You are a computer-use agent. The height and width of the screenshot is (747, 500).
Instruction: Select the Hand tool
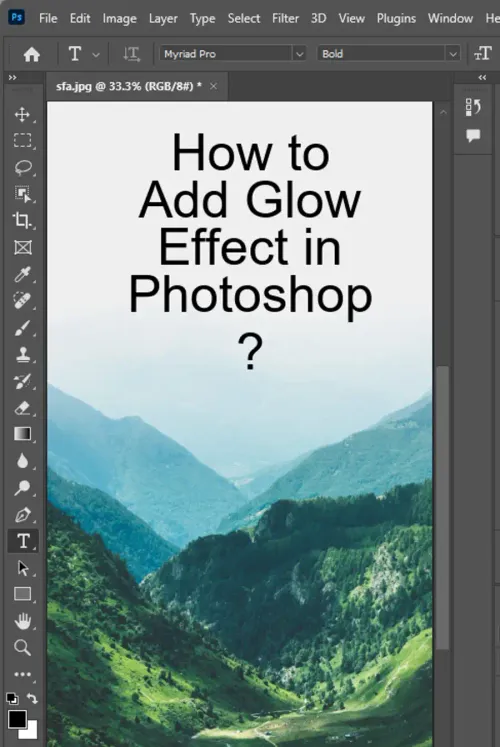point(22,621)
